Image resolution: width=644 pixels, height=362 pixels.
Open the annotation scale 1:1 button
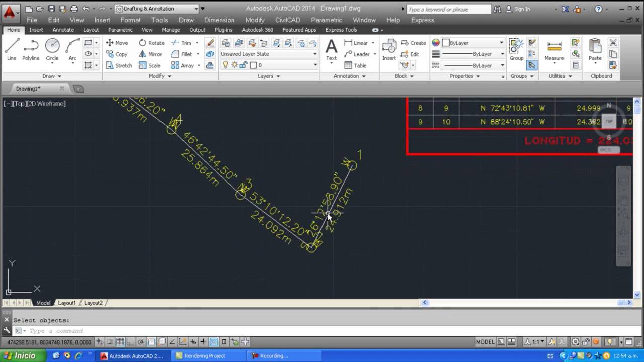pos(535,342)
